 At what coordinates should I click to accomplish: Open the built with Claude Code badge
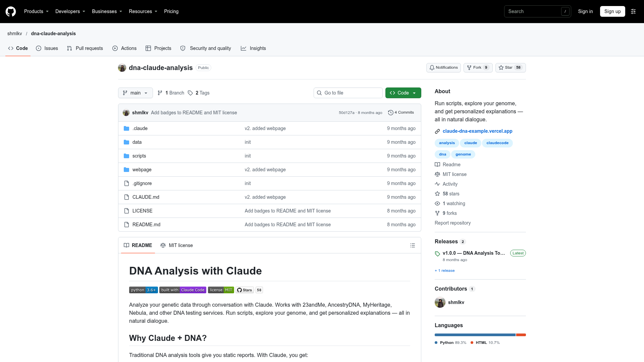click(183, 290)
